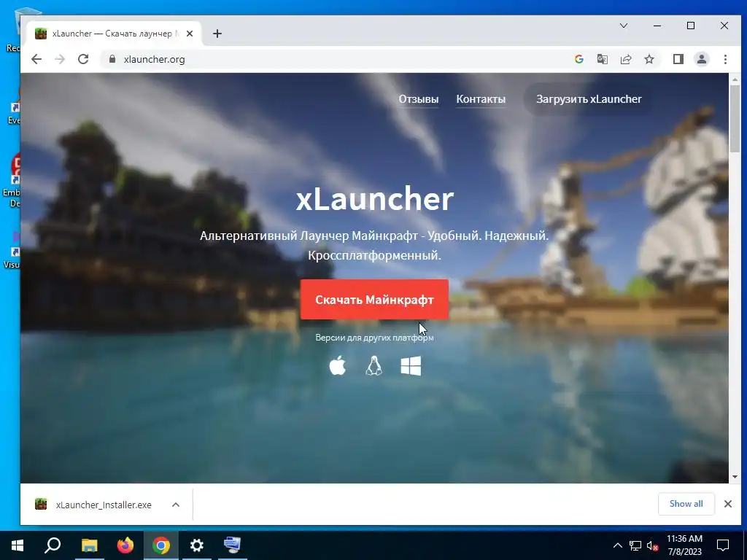The image size is (747, 560).
Task: Download the Windows version icon
Action: 411,366
